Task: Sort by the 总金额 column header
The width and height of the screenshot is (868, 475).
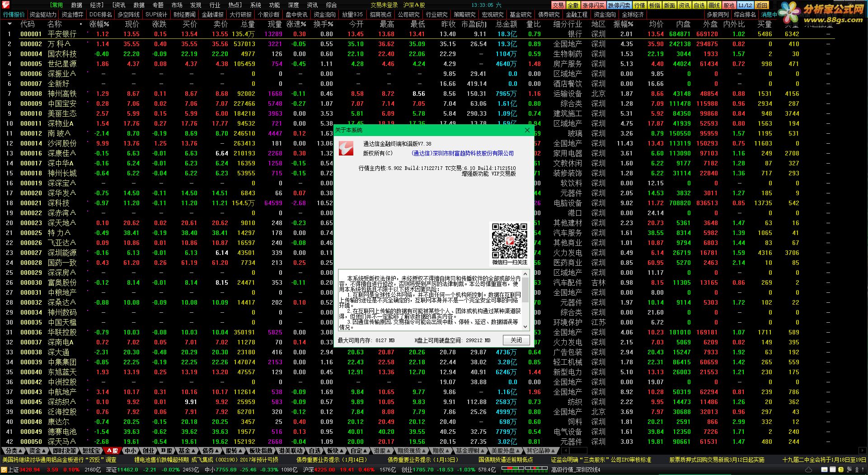Action: [506, 24]
